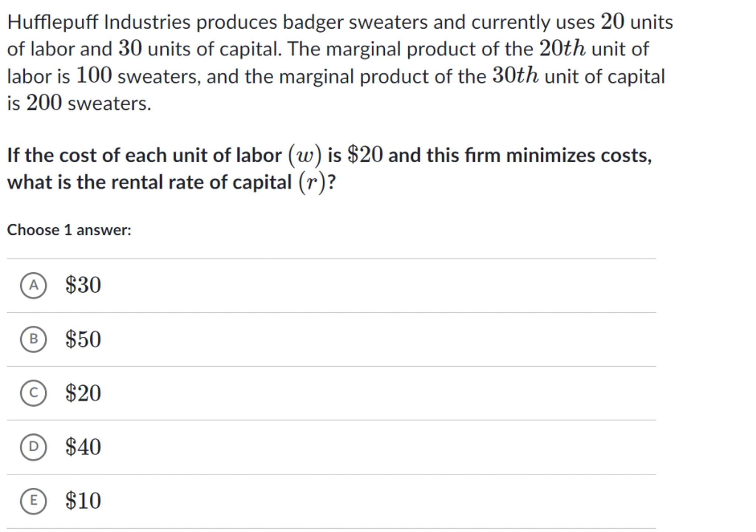
Task: Click the (w) wage variable
Action: (305, 155)
